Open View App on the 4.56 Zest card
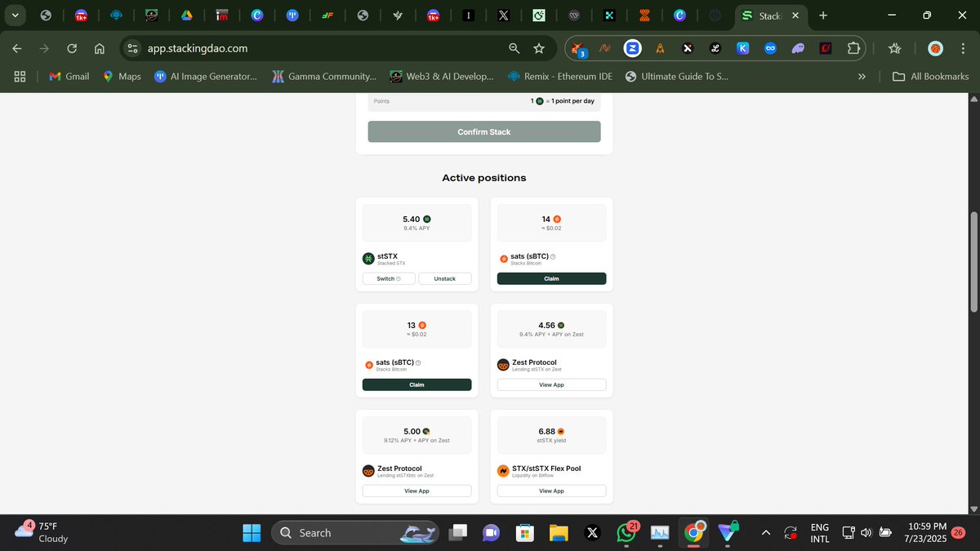 [552, 384]
